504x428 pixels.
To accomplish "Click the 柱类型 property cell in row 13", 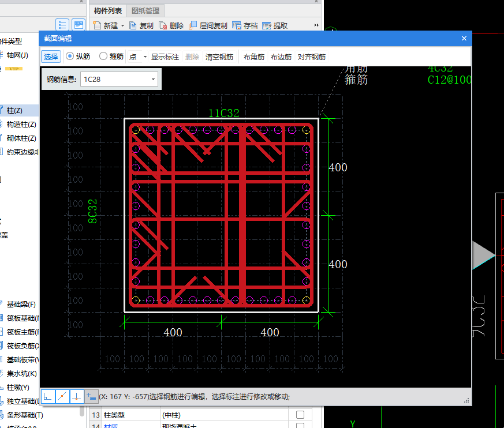I will 131,415.
